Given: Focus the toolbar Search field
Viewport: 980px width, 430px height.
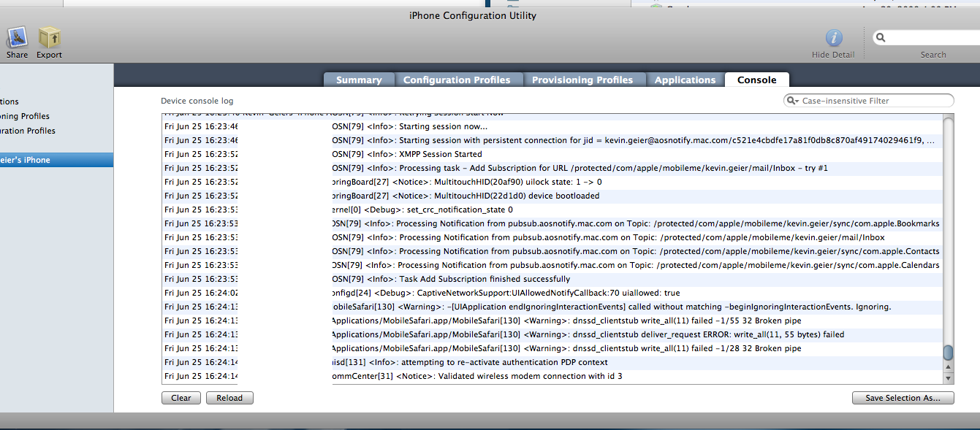Looking at the screenshot, I should [x=926, y=37].
